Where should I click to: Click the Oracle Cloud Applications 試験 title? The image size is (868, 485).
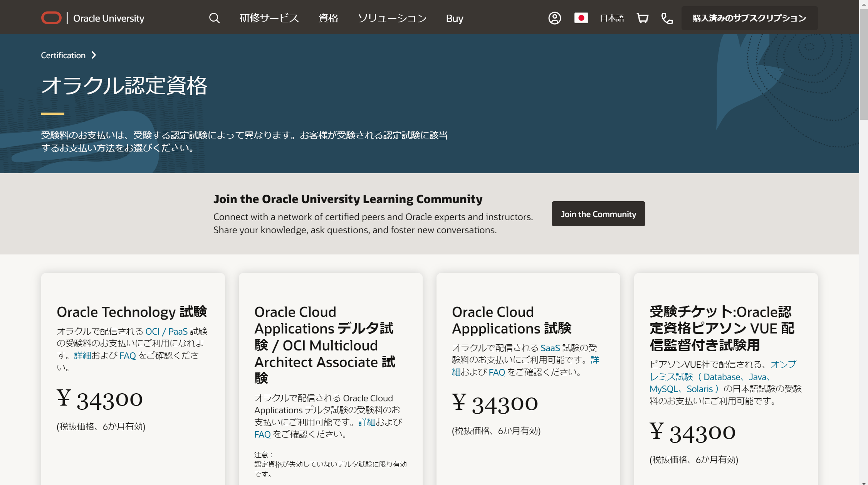pos(512,320)
